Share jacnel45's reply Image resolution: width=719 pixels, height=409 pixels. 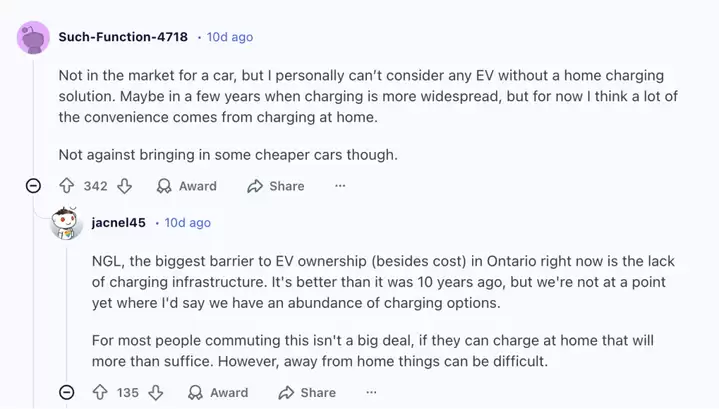[x=307, y=393]
